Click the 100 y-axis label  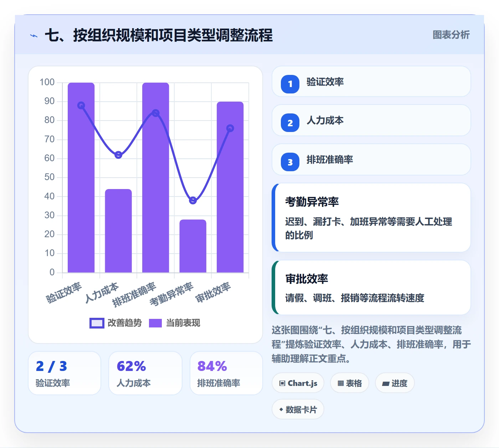click(47, 82)
